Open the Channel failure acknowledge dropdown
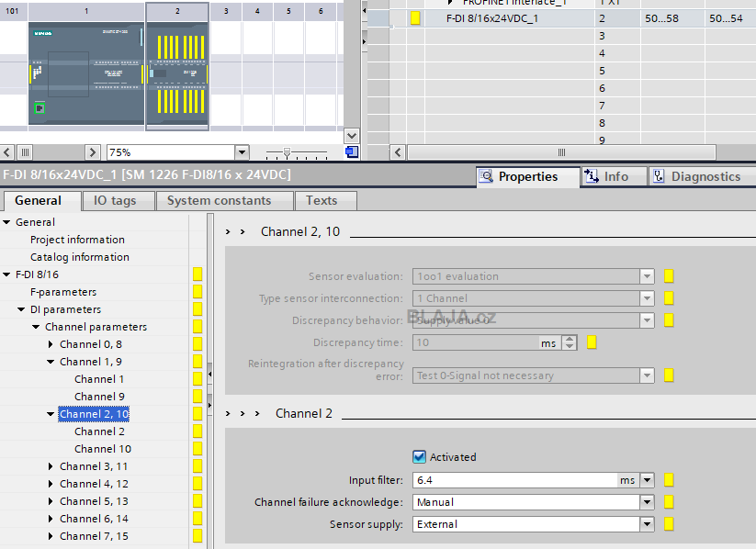 coord(647,502)
